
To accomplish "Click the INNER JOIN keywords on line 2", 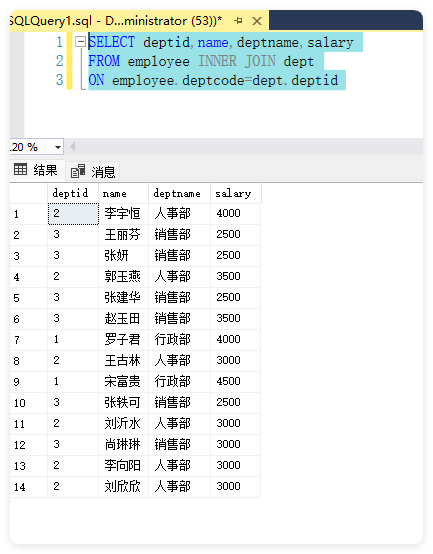I will 237,61.
